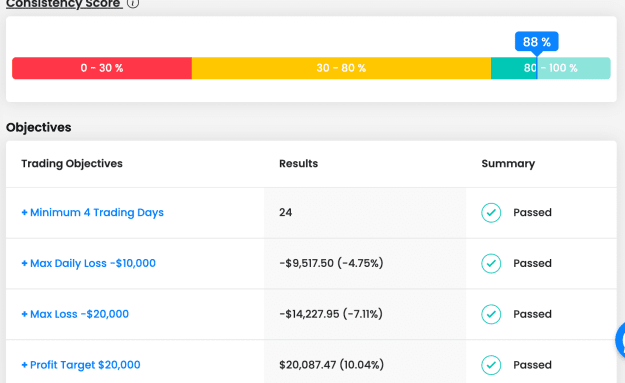
Task: Select the green 80 - 100 % segment
Action: pos(550,68)
